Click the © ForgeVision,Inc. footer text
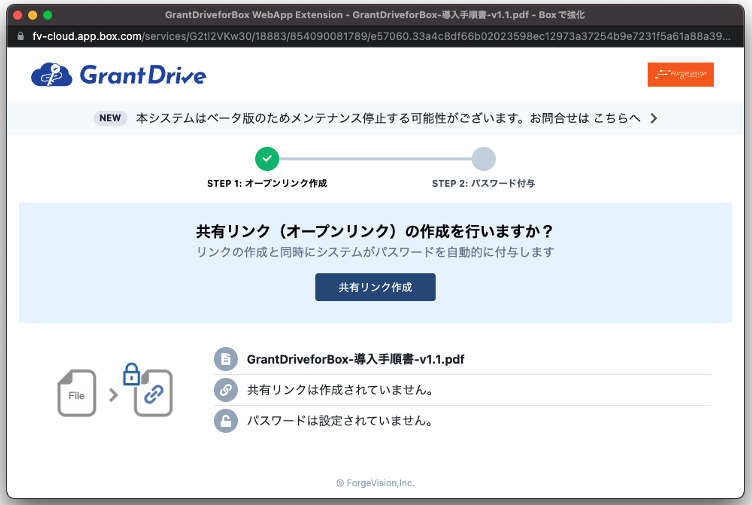The width and height of the screenshot is (752, 505). tap(375, 483)
